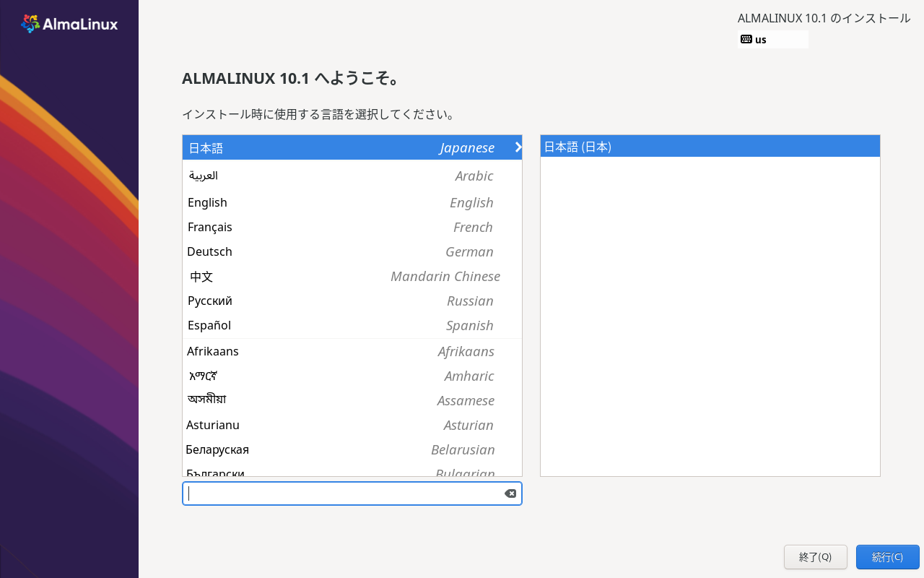Select Español from the list

[x=352, y=325]
